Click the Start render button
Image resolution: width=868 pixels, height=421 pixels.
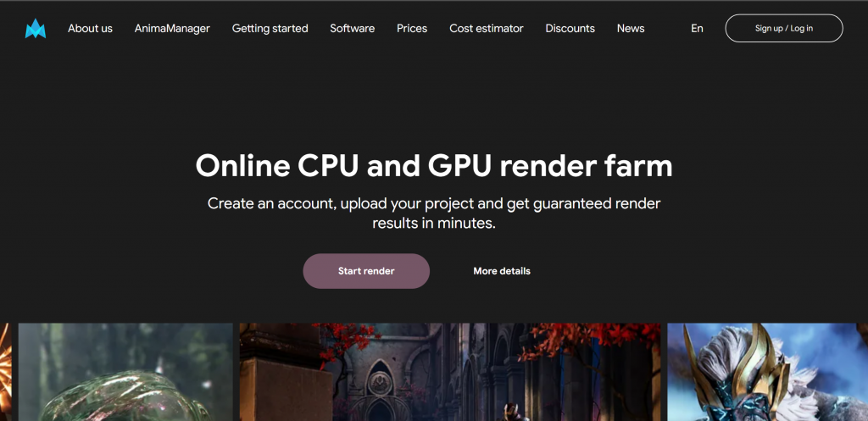[x=366, y=271]
